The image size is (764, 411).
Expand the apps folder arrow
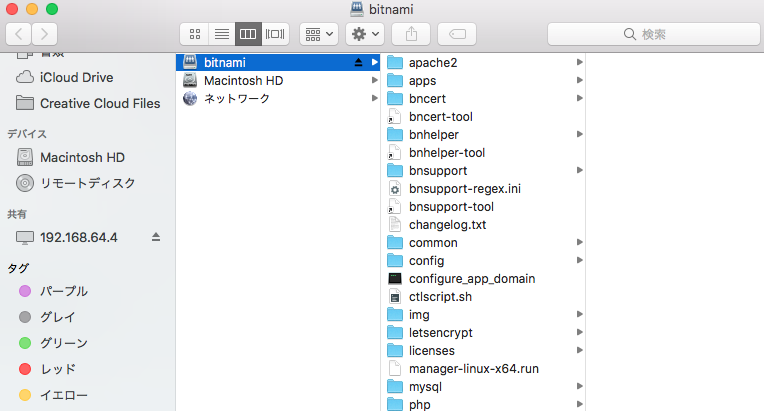(x=579, y=80)
